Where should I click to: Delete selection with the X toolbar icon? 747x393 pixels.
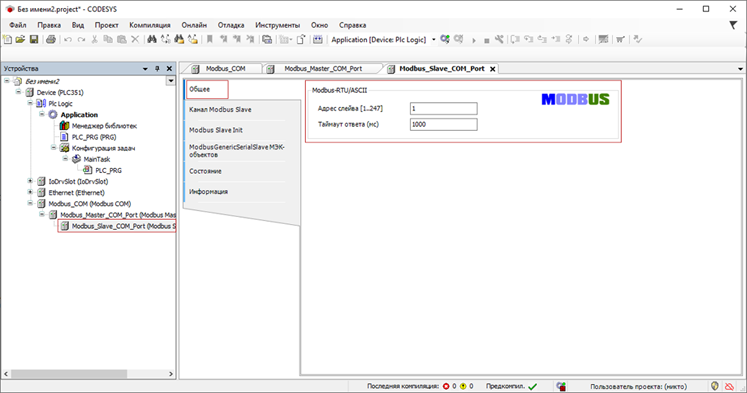pos(135,40)
